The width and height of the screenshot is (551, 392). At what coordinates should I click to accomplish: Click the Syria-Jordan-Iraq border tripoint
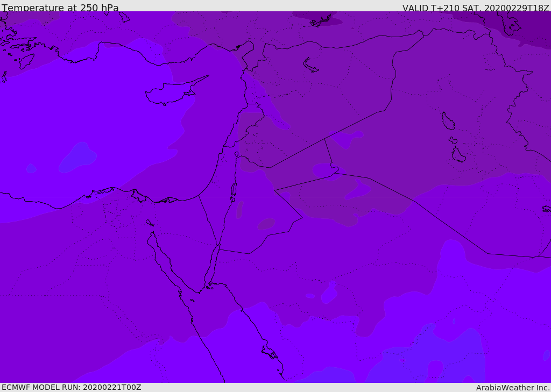coord(324,139)
